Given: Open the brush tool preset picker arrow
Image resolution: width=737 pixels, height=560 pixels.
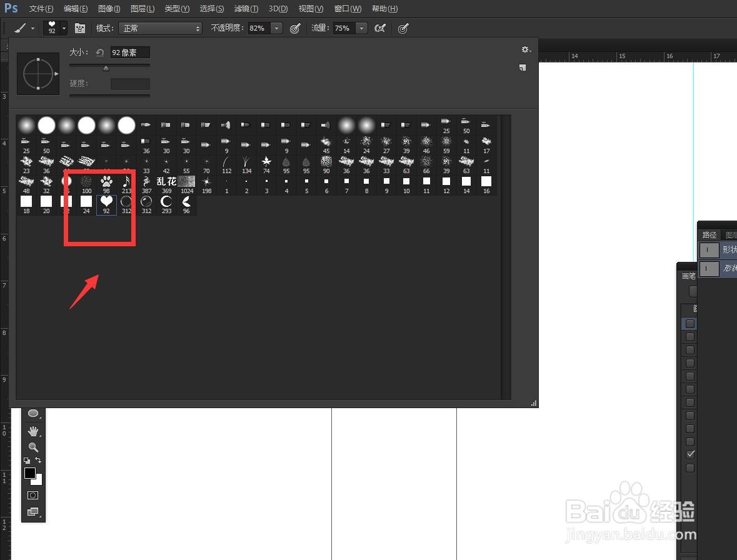Looking at the screenshot, I should (x=33, y=28).
